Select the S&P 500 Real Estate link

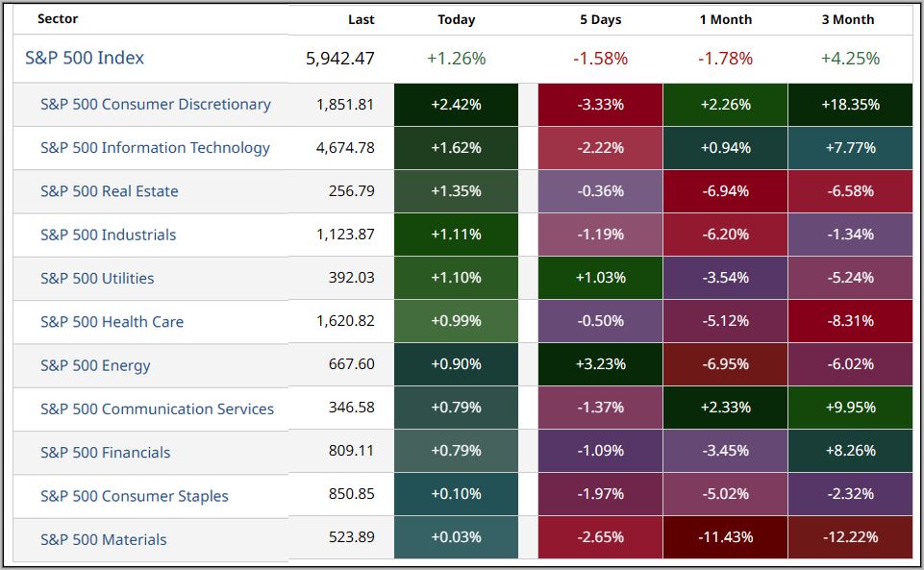click(x=110, y=191)
